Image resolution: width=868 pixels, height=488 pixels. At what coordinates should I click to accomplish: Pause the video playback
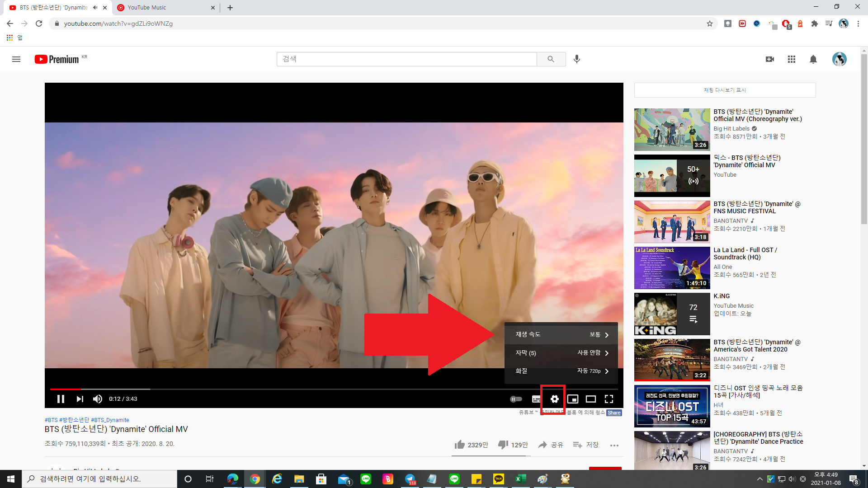[x=61, y=399]
